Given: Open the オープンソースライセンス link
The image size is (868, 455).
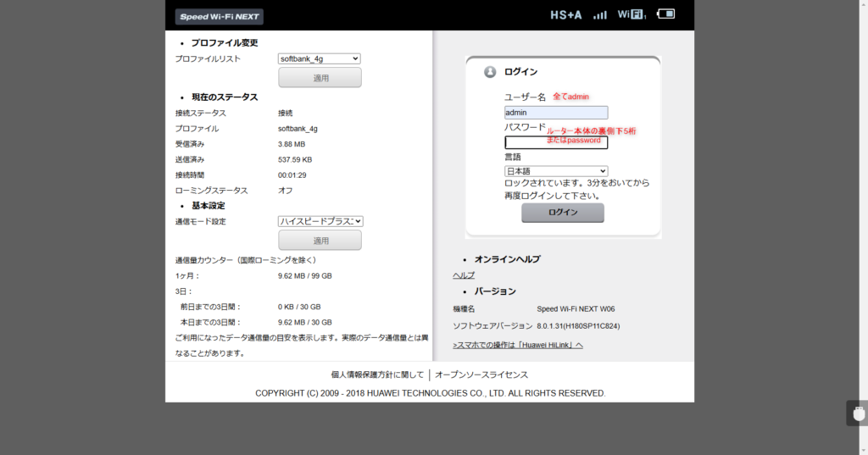Looking at the screenshot, I should point(481,375).
